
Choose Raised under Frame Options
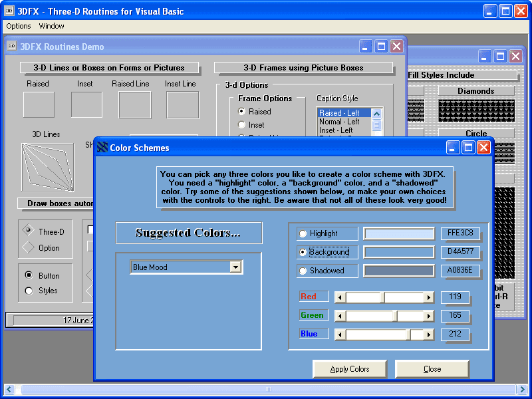pyautogui.click(x=241, y=111)
